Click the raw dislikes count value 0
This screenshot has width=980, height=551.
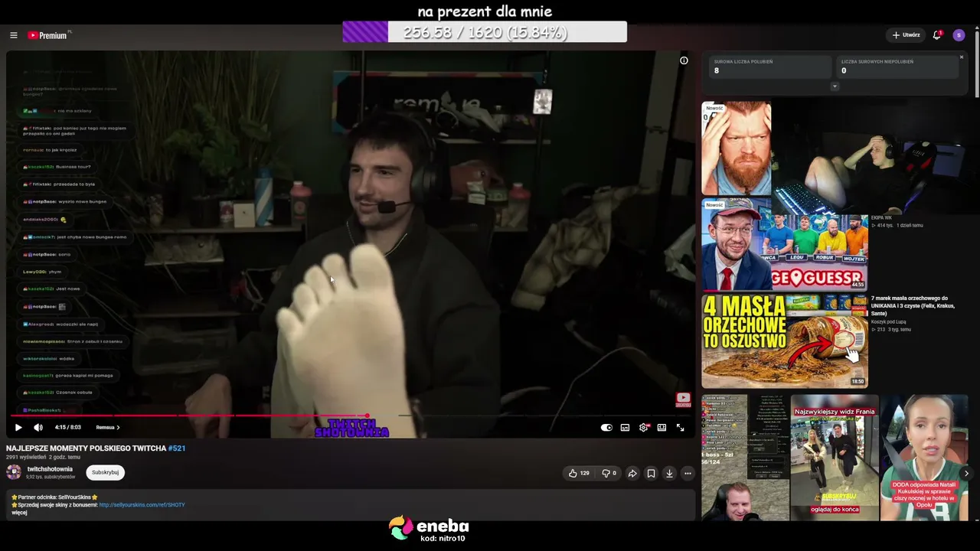click(x=844, y=70)
